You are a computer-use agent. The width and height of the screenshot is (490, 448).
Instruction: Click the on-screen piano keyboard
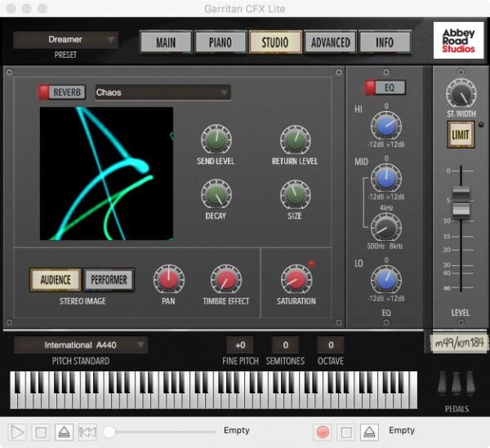(213, 390)
